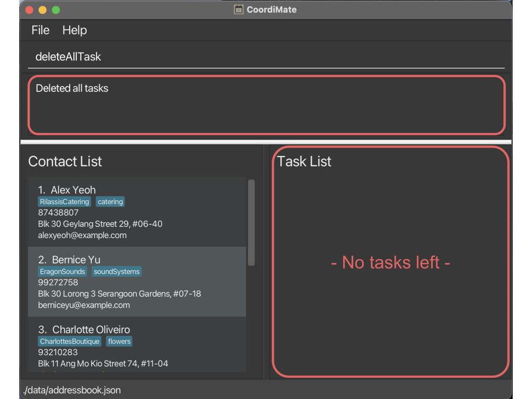
Task: Click the deleteAllTask command input field
Action: pyautogui.click(x=266, y=57)
